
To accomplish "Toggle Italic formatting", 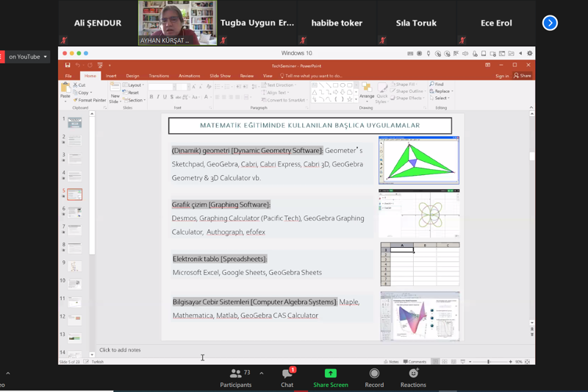I will pyautogui.click(x=158, y=97).
